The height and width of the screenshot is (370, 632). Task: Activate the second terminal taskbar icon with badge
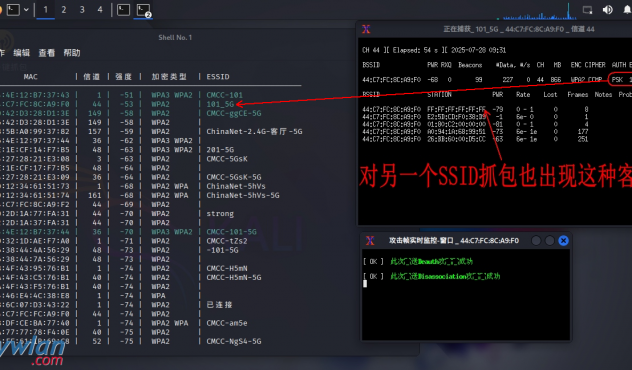(x=143, y=10)
